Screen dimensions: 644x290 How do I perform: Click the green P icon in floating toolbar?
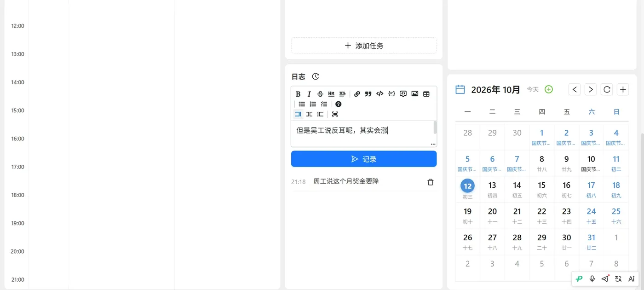[x=579, y=278]
